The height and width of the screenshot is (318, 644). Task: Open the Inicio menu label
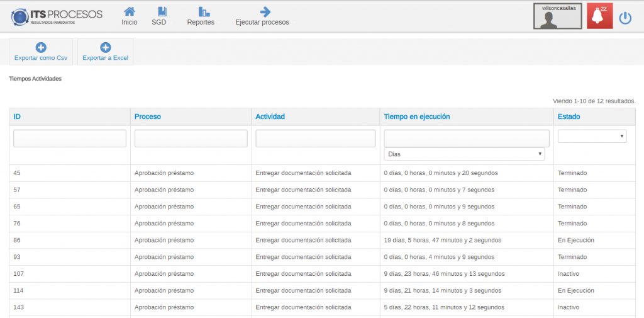click(x=130, y=22)
